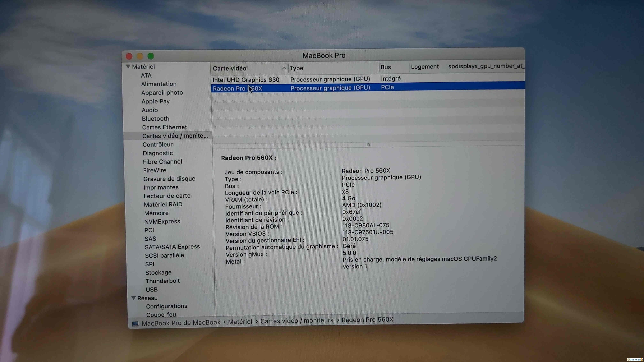Collapse the Réseau tree section
The height and width of the screenshot is (362, 644).
134,298
